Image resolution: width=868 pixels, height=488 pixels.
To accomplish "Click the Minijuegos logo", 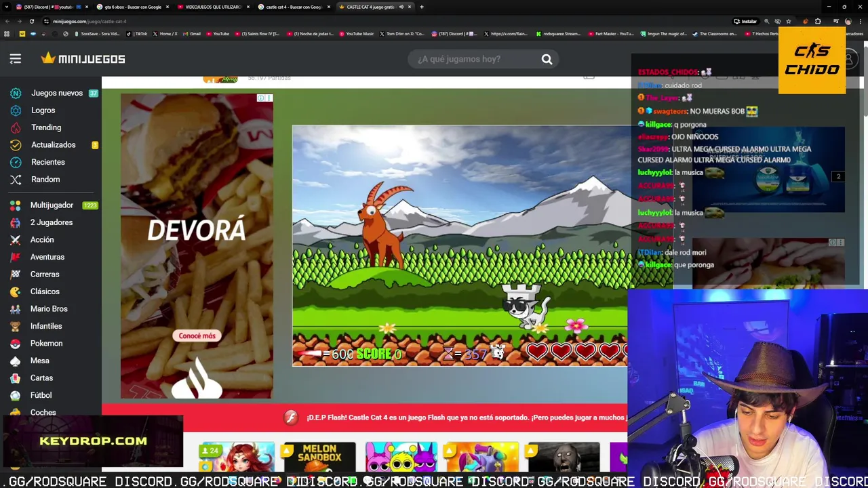I will pyautogui.click(x=83, y=59).
